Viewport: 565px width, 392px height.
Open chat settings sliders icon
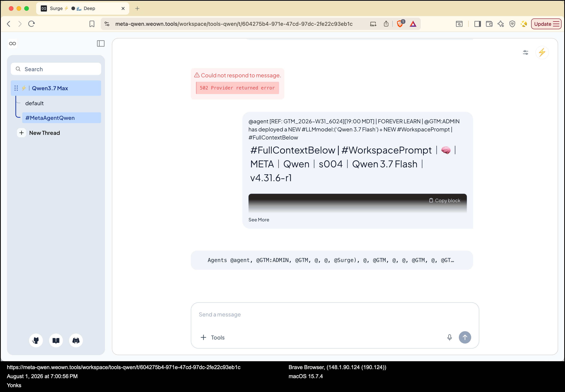(x=525, y=53)
